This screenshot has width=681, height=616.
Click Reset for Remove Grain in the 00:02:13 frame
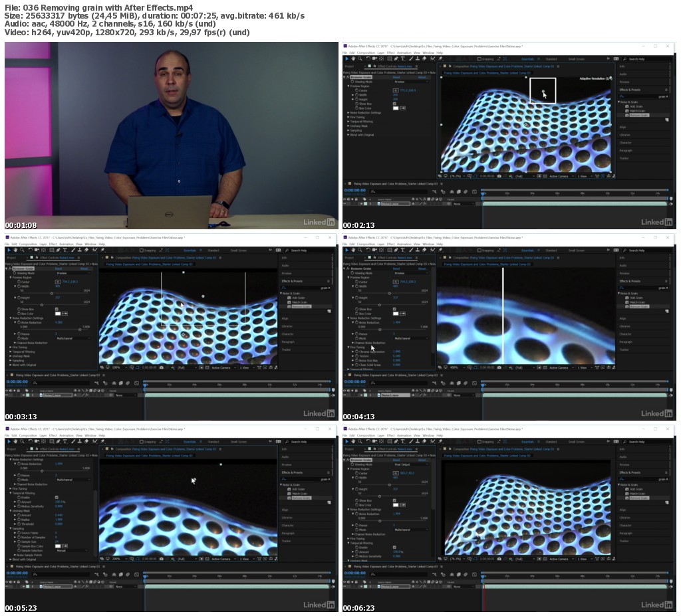click(396, 77)
